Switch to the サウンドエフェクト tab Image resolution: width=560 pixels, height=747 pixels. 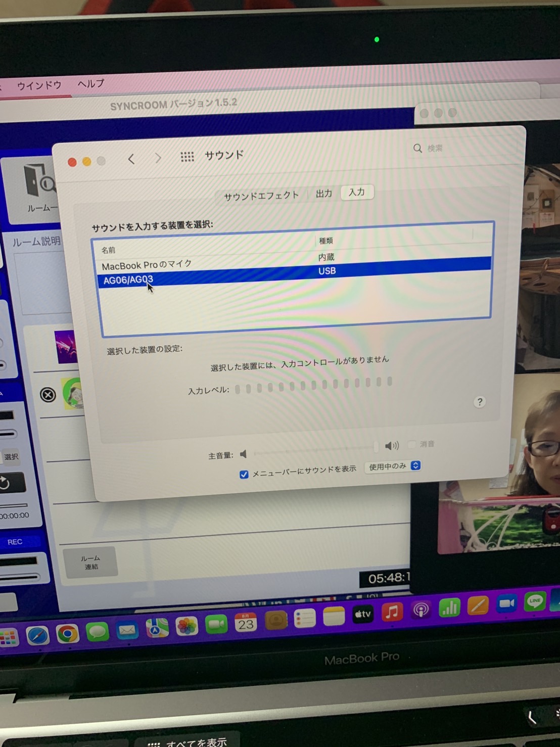point(261,196)
